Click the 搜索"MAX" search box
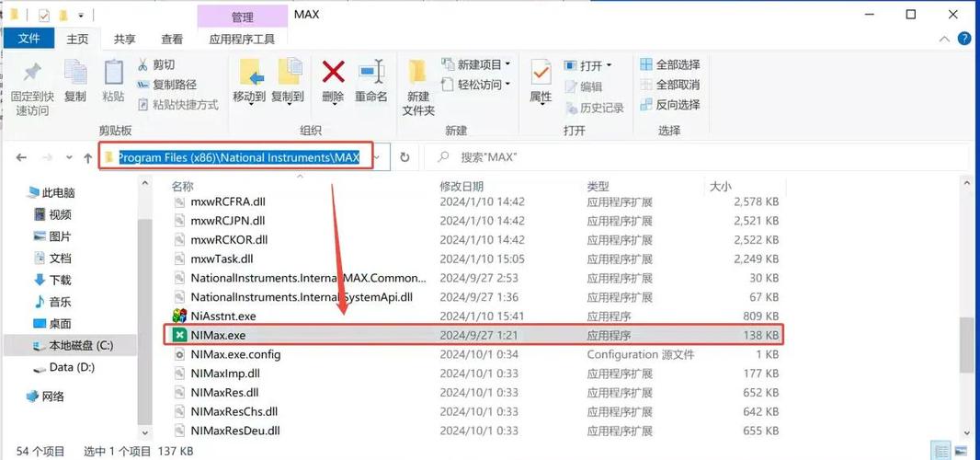This screenshot has height=460, width=980. pos(696,157)
